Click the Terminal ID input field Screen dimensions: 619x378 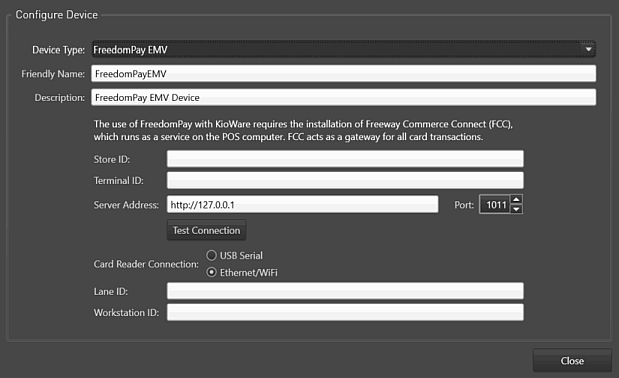pos(345,180)
